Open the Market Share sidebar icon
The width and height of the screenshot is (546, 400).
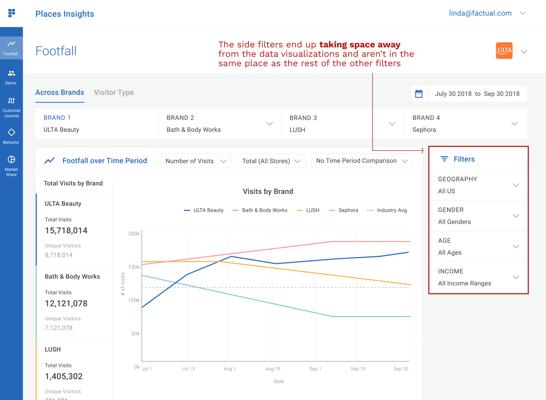(11, 165)
